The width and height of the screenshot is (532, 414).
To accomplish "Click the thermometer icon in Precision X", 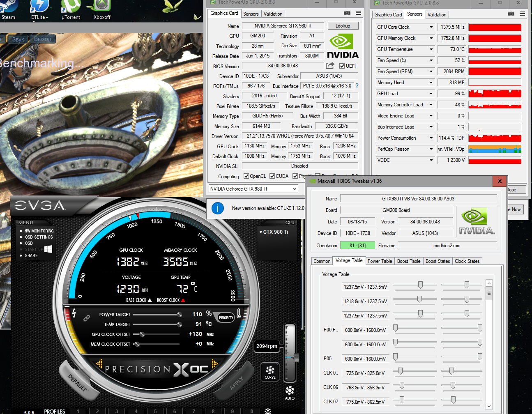I will coord(239,314).
